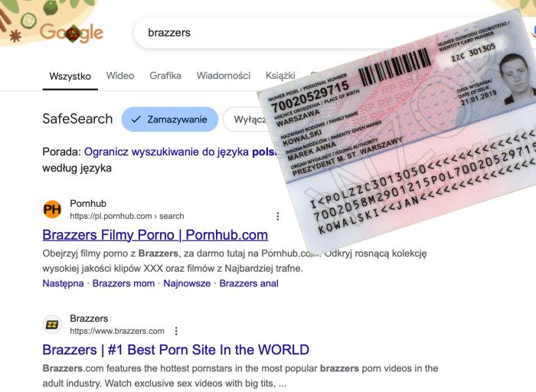This screenshot has width=536, height=392.
Task: Switch to the Wideo tab
Action: click(x=120, y=76)
